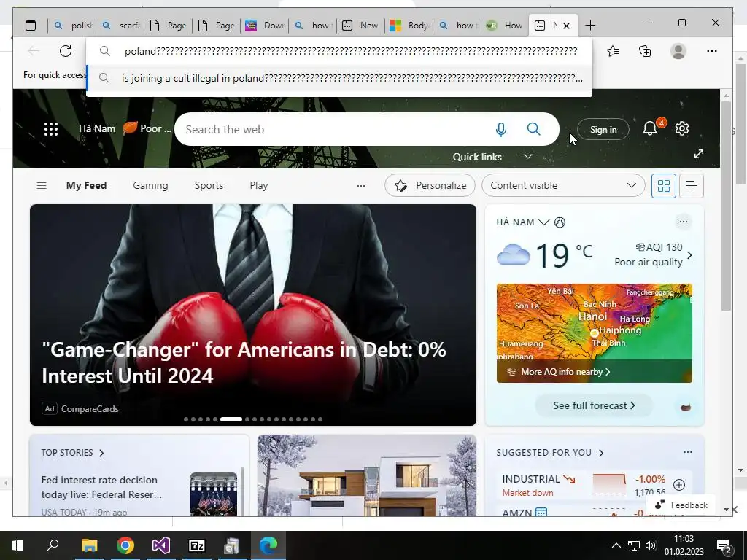This screenshot has height=560, width=747.
Task: Click the profile avatar icon
Action: click(678, 51)
